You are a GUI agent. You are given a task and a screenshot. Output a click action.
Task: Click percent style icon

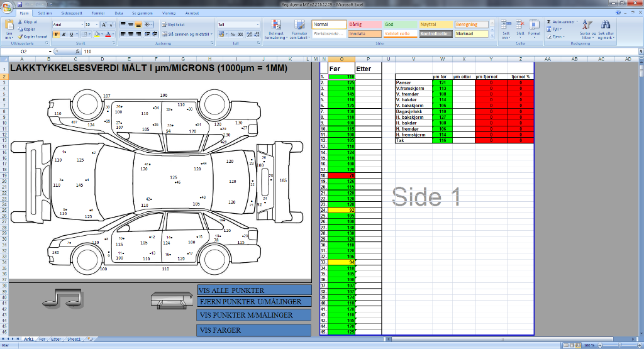(233, 35)
